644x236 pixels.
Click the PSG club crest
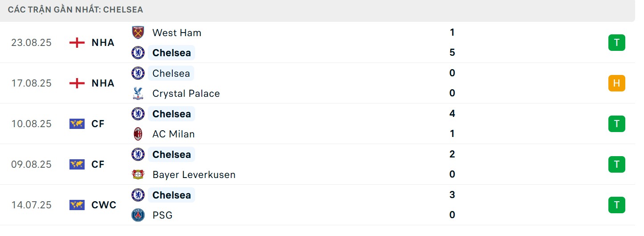point(138,215)
